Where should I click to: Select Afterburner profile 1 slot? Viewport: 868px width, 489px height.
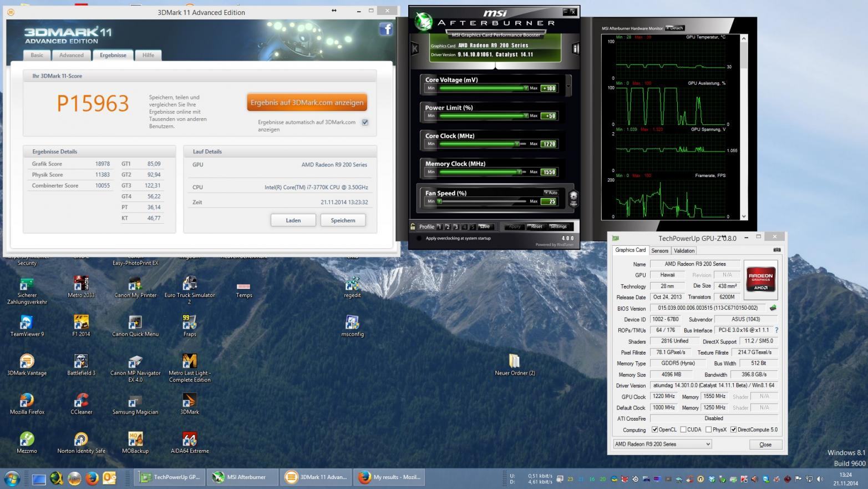[439, 226]
